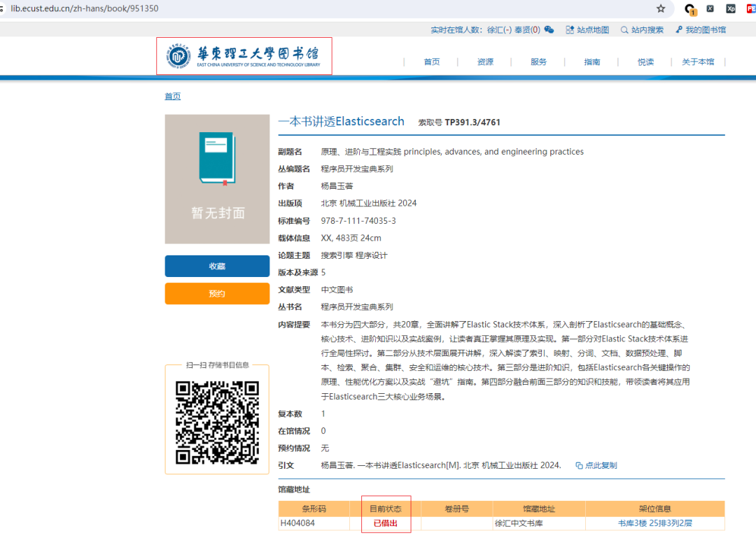
Task: Open the 悦读 navigation menu
Action: point(645,62)
